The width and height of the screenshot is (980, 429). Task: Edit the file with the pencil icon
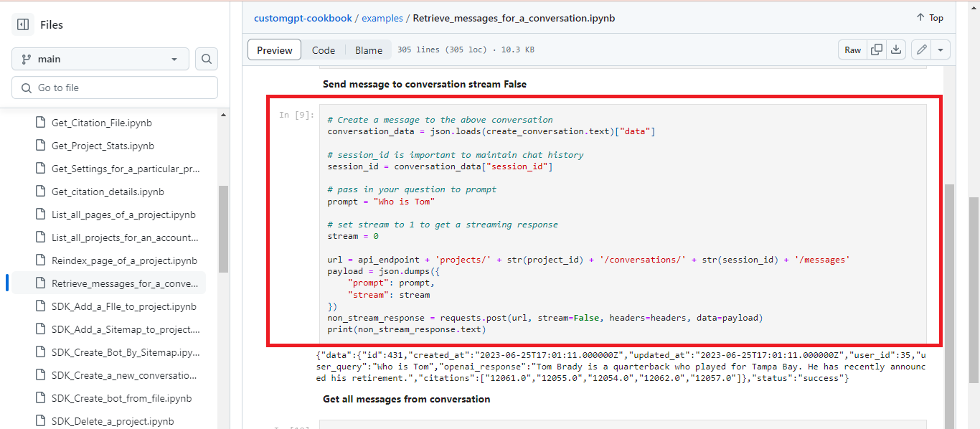pos(921,49)
